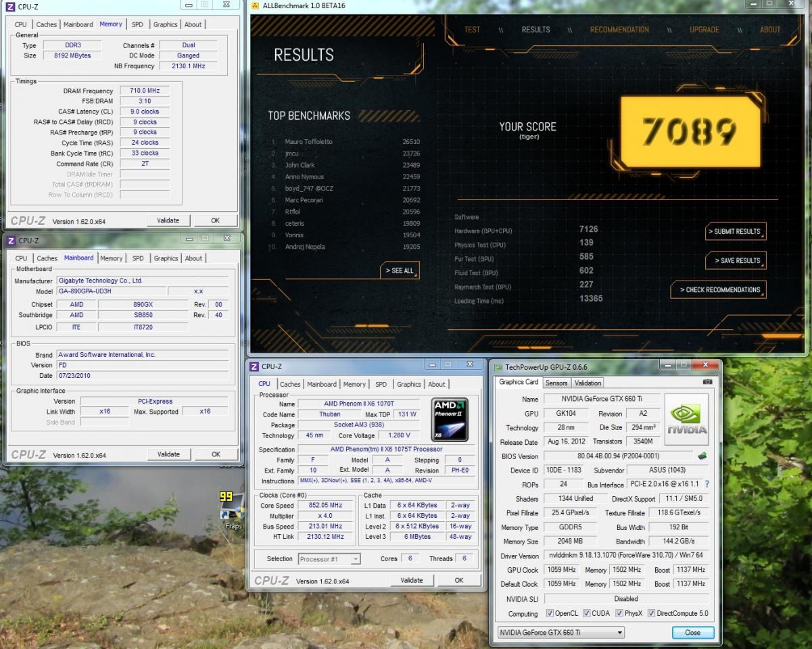Click OK in the Memory CPU-Z window
Viewport: 812px width, 649px height.
point(215,220)
